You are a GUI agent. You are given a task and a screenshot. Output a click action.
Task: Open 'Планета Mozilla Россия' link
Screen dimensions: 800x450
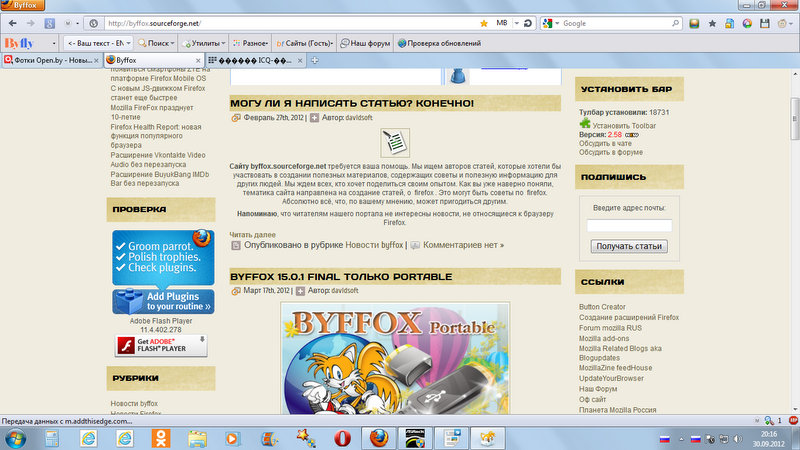click(x=617, y=410)
